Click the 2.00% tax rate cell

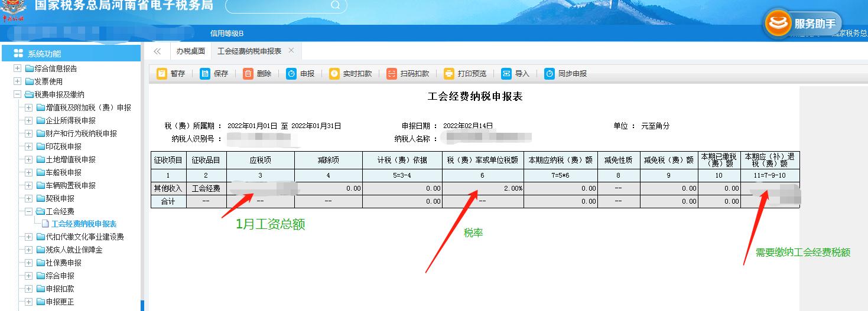click(483, 189)
